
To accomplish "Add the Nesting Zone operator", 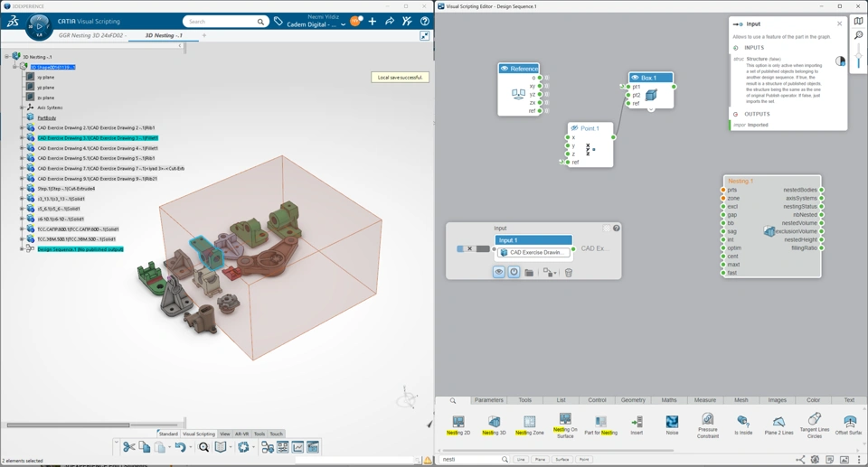I will [x=529, y=425].
